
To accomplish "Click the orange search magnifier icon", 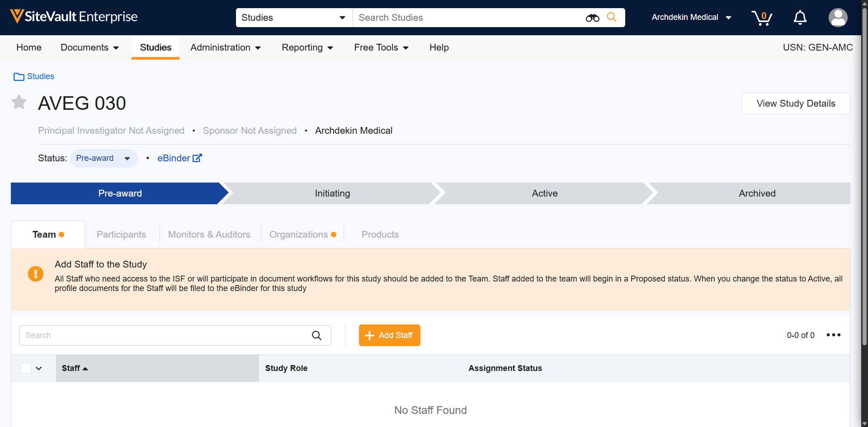I will point(612,17).
